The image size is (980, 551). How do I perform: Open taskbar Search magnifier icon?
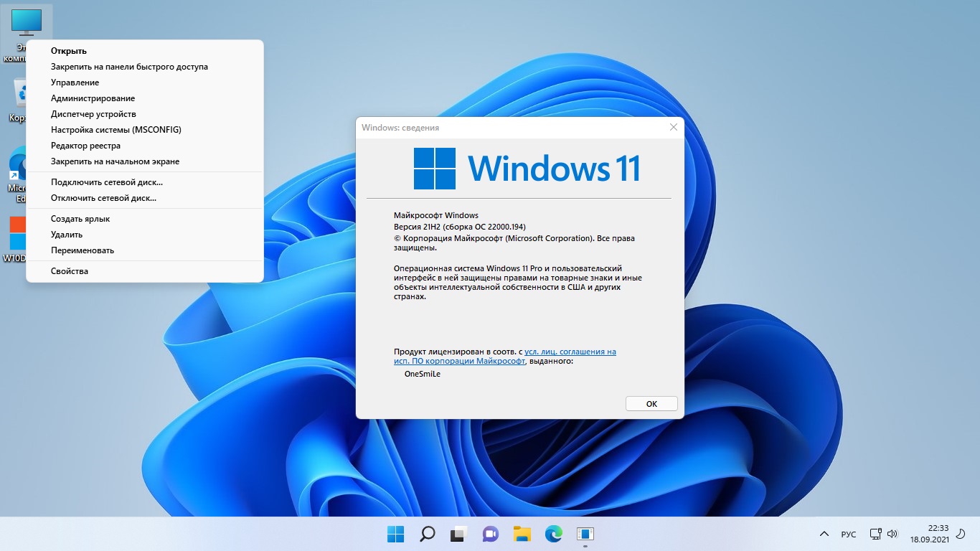pyautogui.click(x=427, y=534)
